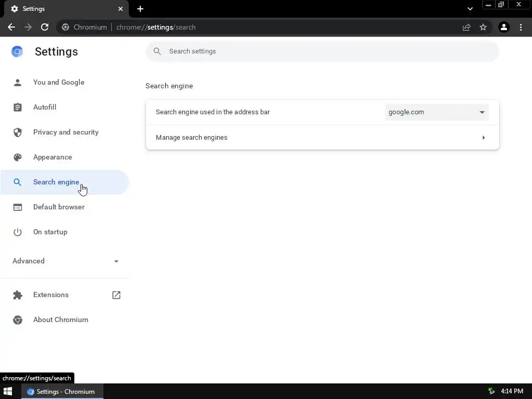
Task: Click the palette Appearance icon
Action: (18, 157)
